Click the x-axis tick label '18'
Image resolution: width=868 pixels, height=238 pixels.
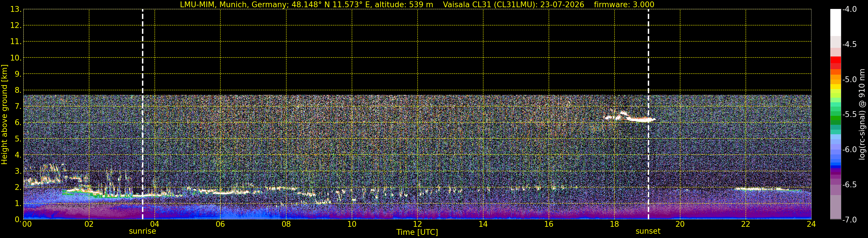(614, 224)
